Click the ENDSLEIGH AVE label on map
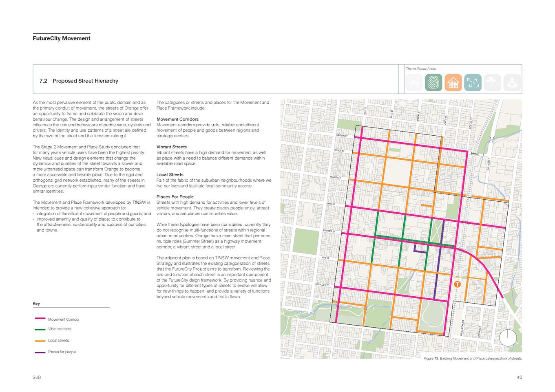The image size is (555, 392). 463,327
